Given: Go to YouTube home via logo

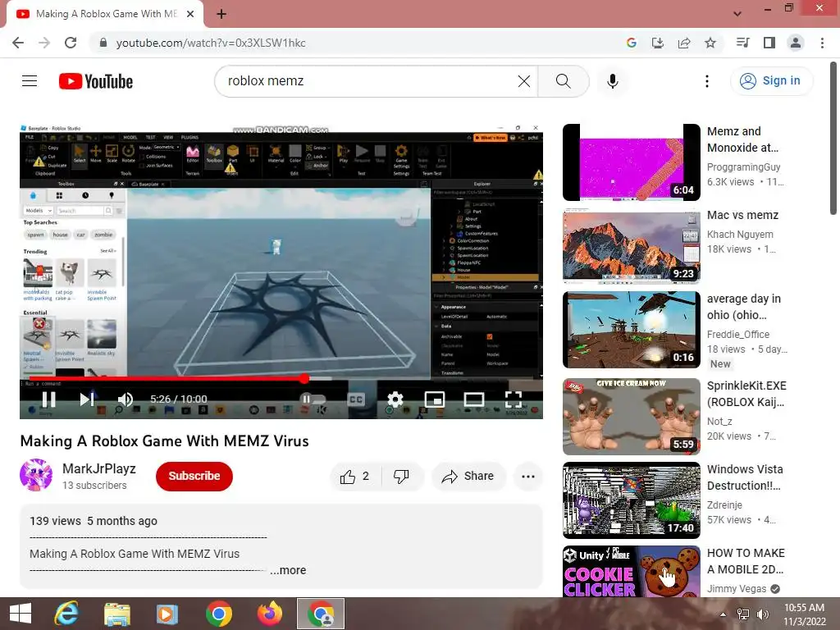Looking at the screenshot, I should pyautogui.click(x=96, y=81).
